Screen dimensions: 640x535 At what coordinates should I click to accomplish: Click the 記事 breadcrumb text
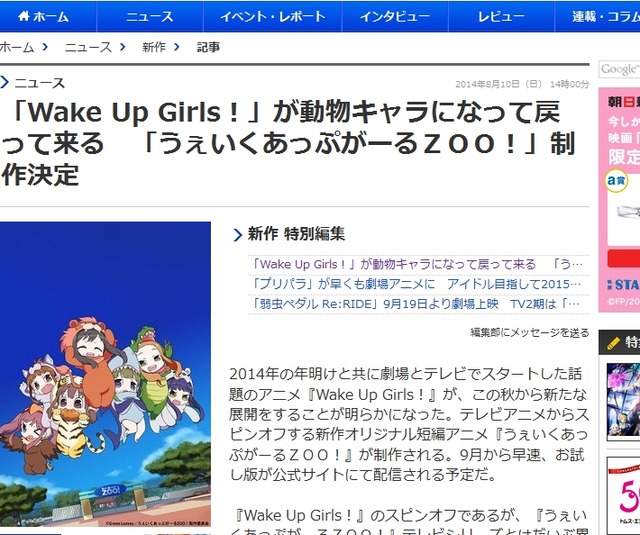tap(208, 47)
